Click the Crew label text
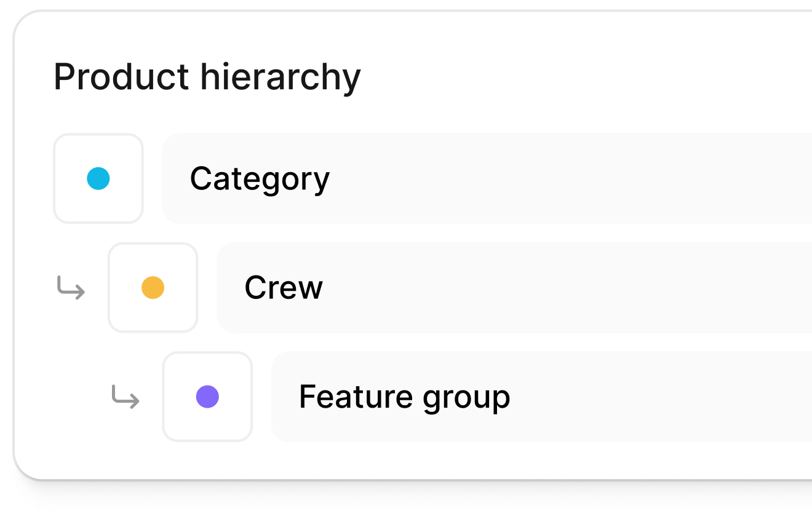Image resolution: width=812 pixels, height=522 pixels. 284,288
